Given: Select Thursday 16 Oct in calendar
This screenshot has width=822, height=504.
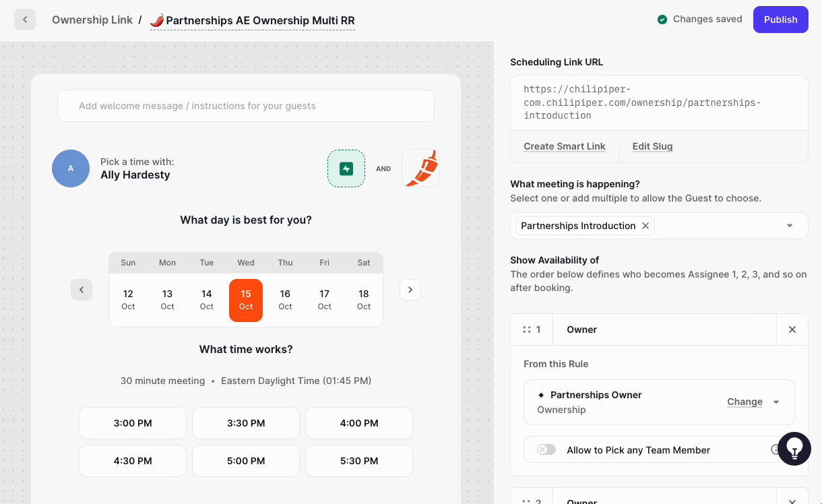Looking at the screenshot, I should tap(285, 300).
